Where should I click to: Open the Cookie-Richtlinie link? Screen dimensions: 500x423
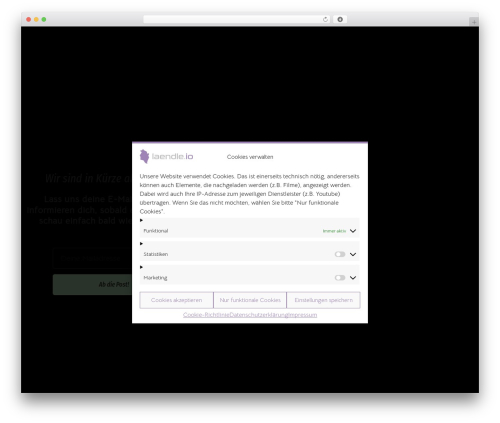point(206,315)
